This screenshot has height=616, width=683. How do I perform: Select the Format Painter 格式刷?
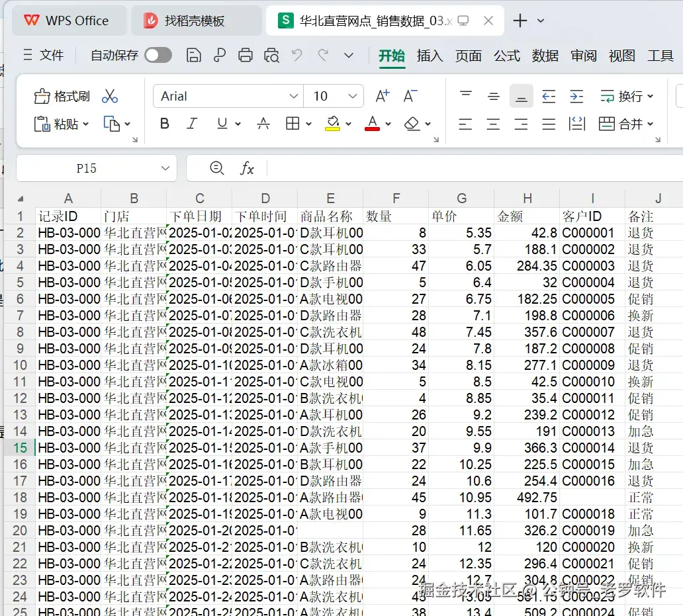(x=62, y=96)
